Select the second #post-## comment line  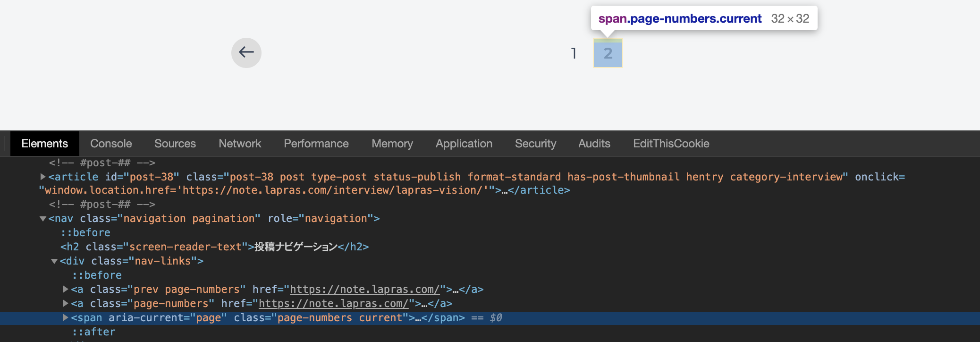(102, 204)
